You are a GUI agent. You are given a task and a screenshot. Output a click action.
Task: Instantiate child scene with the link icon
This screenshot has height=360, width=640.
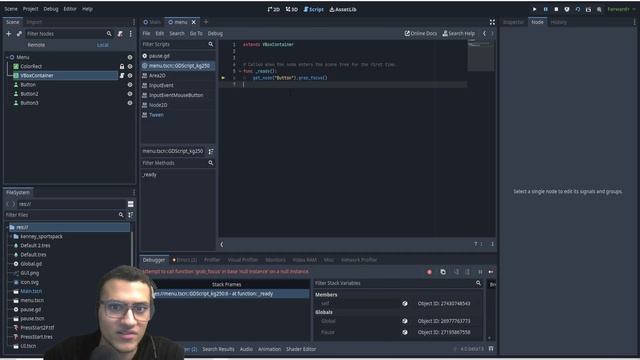[19, 33]
